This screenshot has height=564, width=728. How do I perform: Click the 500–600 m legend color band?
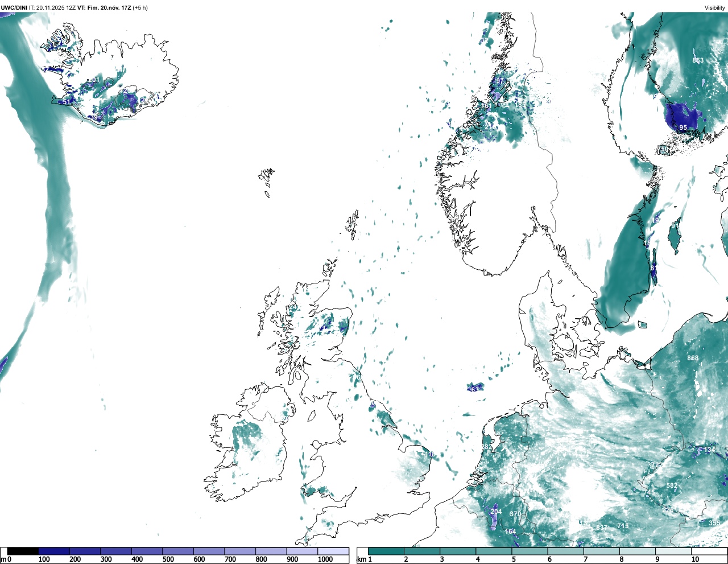[178, 551]
